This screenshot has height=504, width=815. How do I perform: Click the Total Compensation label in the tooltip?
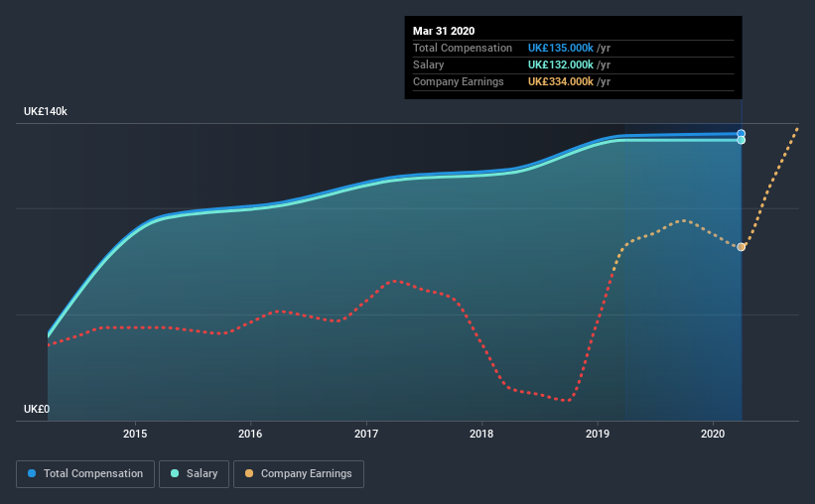point(463,48)
